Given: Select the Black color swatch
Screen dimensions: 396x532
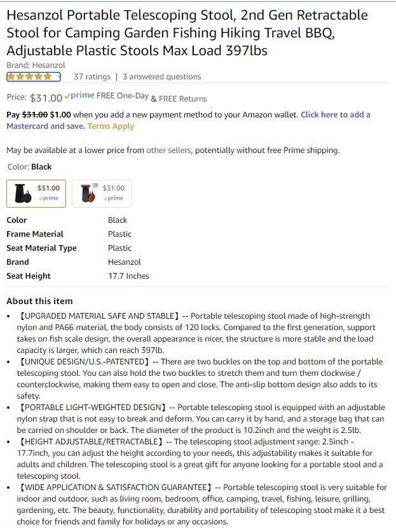Looking at the screenshot, I should point(36,194).
